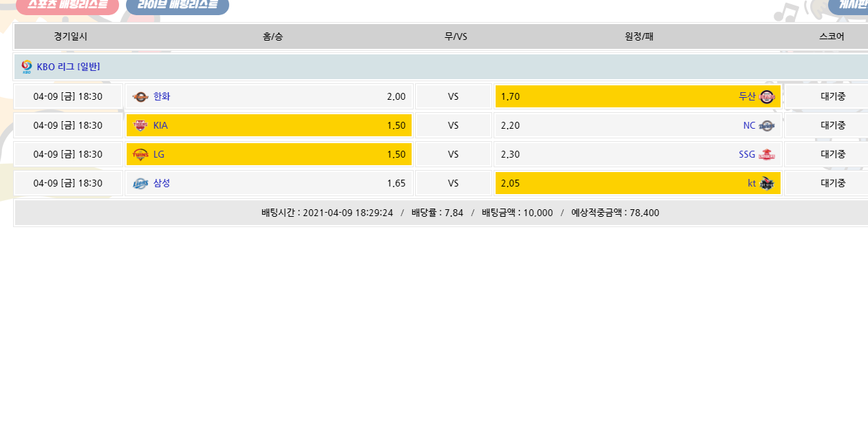Click the 두산 team logo
Viewport: 868px width, 446px height.
click(x=767, y=96)
